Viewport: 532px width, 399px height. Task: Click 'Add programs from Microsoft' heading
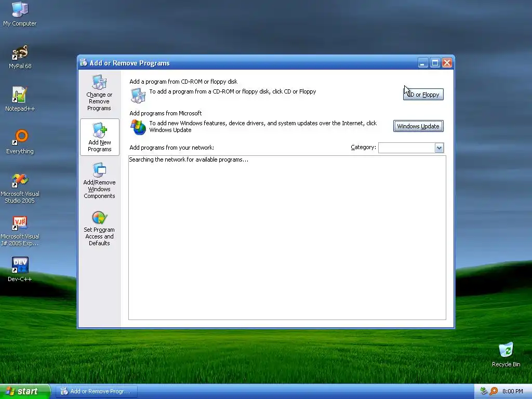pyautogui.click(x=166, y=113)
